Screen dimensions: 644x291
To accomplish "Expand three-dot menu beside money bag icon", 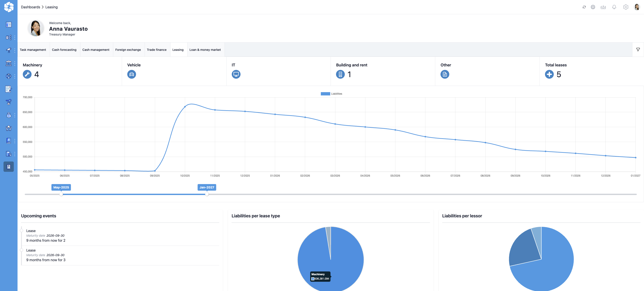I will click(x=15, y=115).
